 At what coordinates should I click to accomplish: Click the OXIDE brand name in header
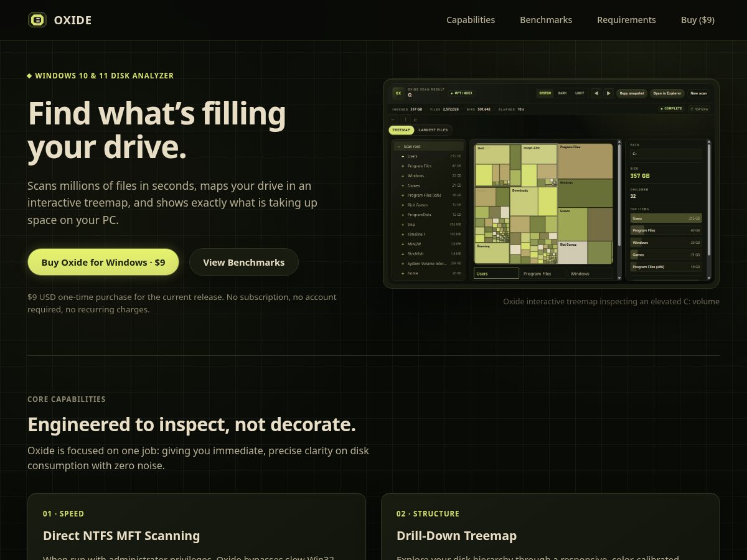click(x=73, y=20)
